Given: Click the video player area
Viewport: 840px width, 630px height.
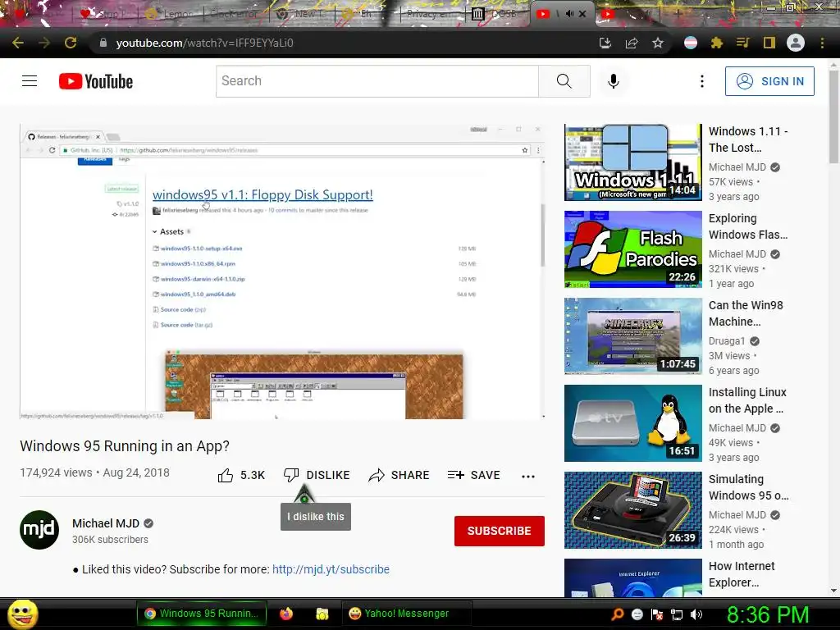Looking at the screenshot, I should click(283, 272).
